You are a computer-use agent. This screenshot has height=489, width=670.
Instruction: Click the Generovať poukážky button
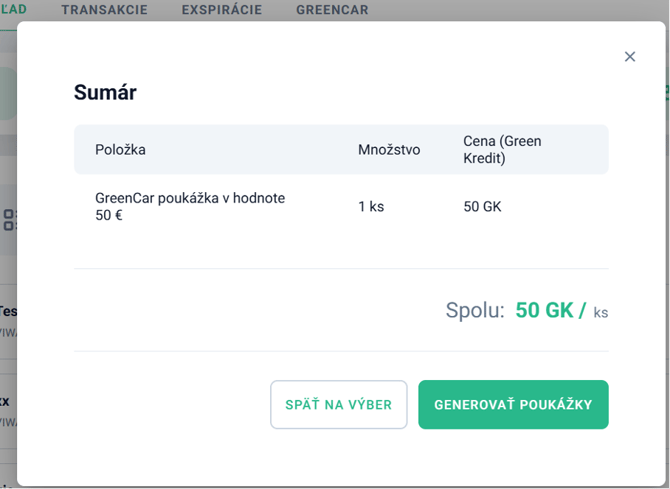pyautogui.click(x=513, y=405)
